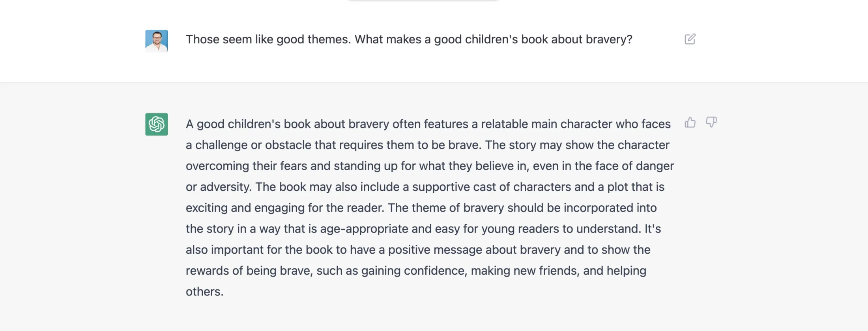Image resolution: width=868 pixels, height=331 pixels.
Task: Toggle negative feedback on ChatGPT's reply
Action: click(x=711, y=123)
